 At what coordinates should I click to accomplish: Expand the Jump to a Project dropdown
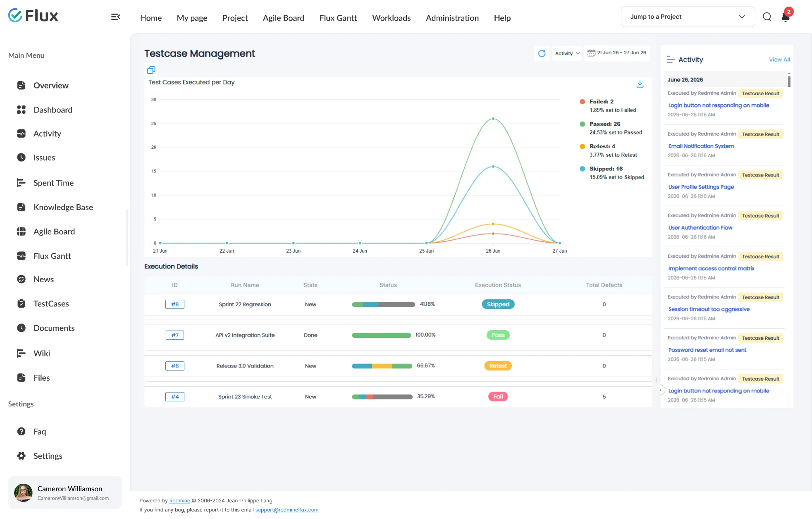(688, 17)
